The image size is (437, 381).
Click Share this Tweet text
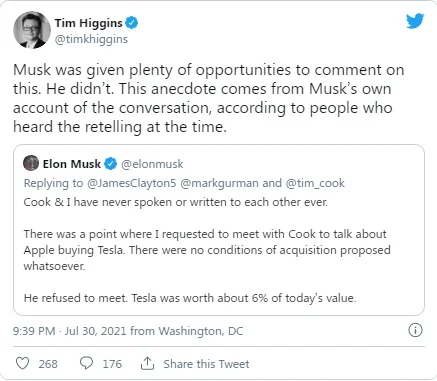(206, 364)
